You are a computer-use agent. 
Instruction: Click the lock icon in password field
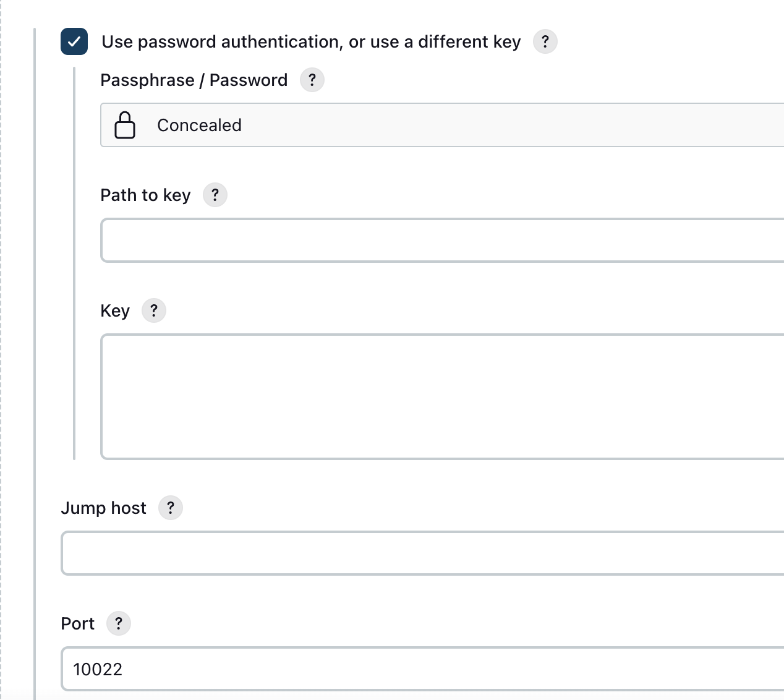coord(125,125)
